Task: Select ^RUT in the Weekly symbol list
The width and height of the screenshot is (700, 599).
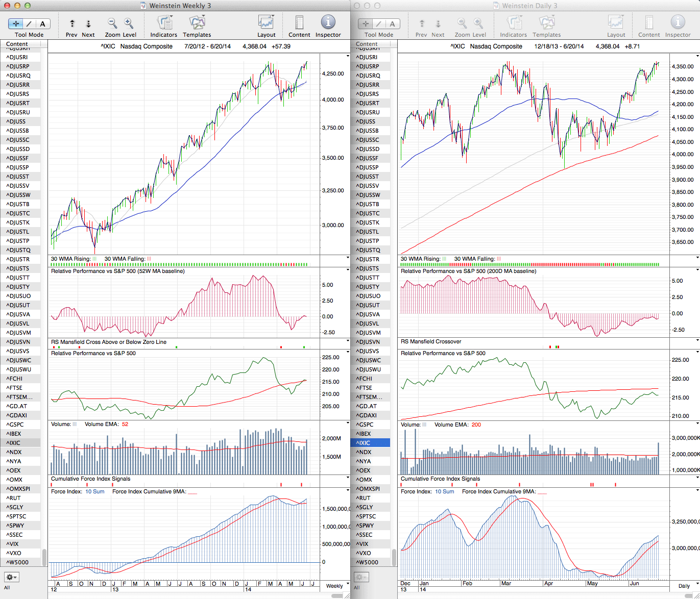Action: (20, 498)
